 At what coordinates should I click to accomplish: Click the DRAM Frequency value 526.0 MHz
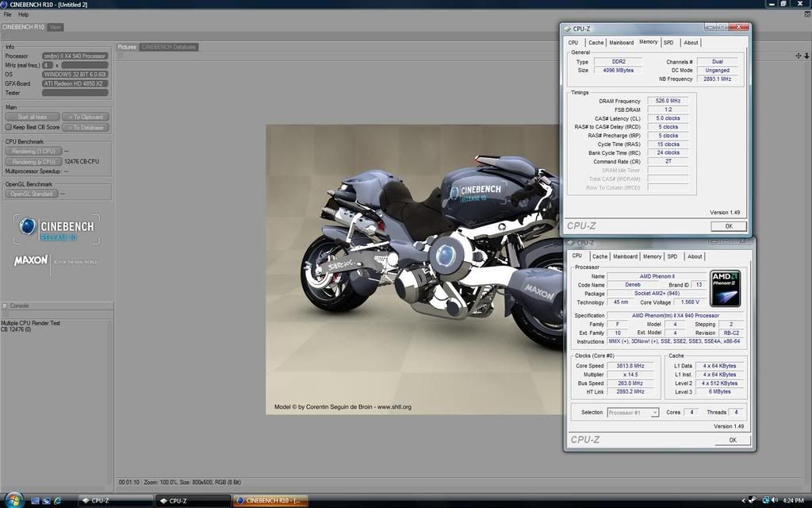[668, 101]
